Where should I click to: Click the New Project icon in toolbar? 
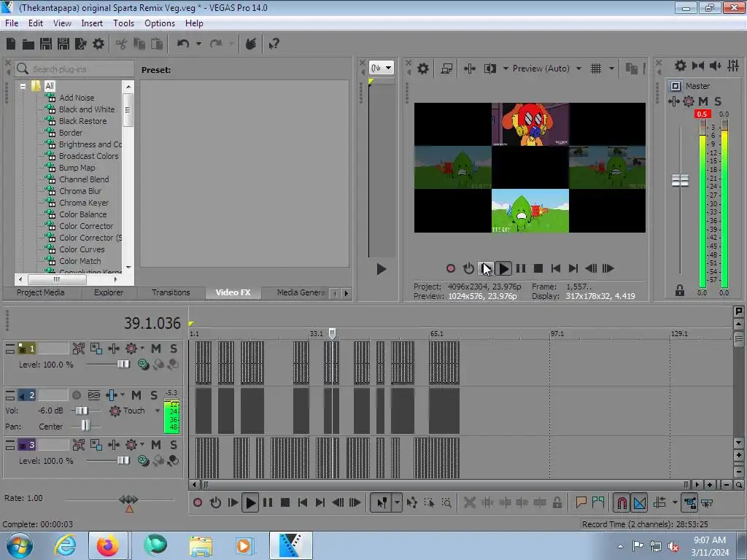(x=11, y=44)
